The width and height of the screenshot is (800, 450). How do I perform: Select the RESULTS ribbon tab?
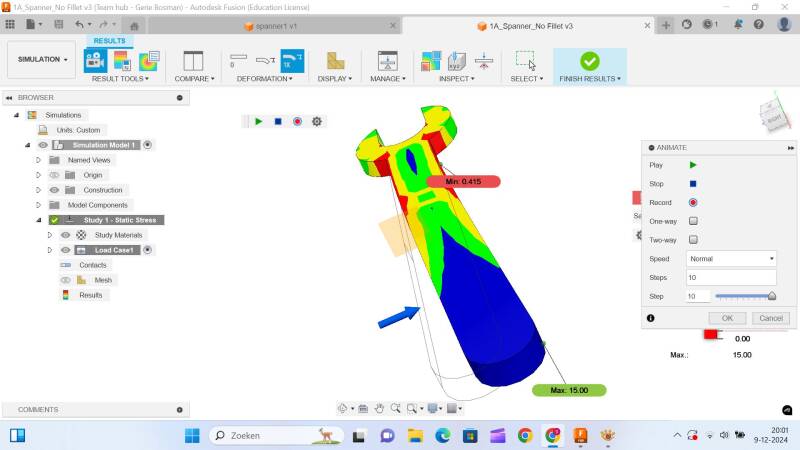(109, 41)
